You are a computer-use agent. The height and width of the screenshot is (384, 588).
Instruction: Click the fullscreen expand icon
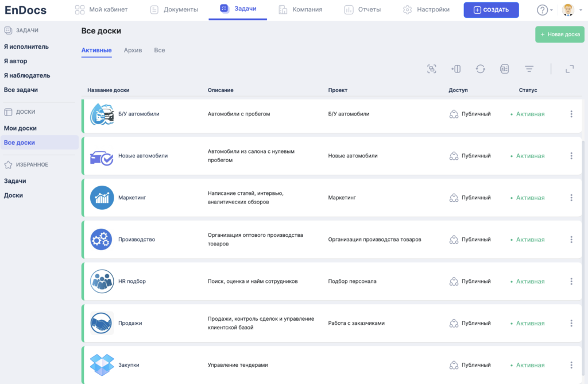click(570, 69)
